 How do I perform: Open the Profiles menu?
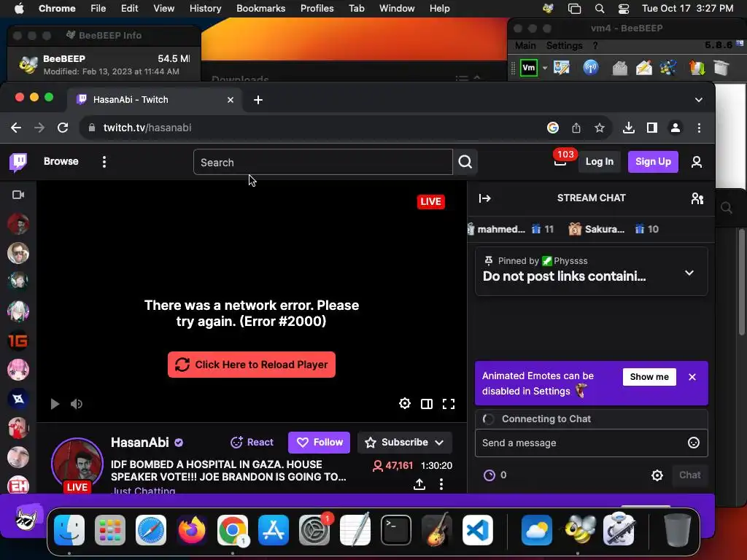pos(317,8)
